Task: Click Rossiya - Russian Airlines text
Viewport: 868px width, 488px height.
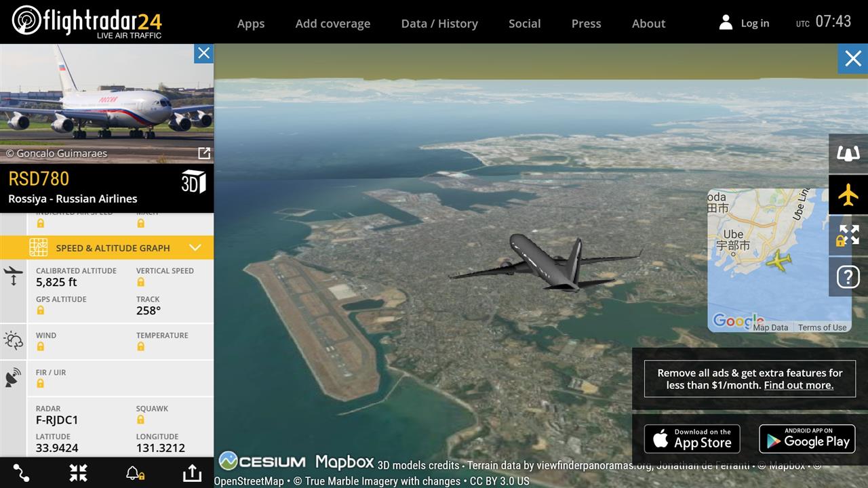Action: 73,199
